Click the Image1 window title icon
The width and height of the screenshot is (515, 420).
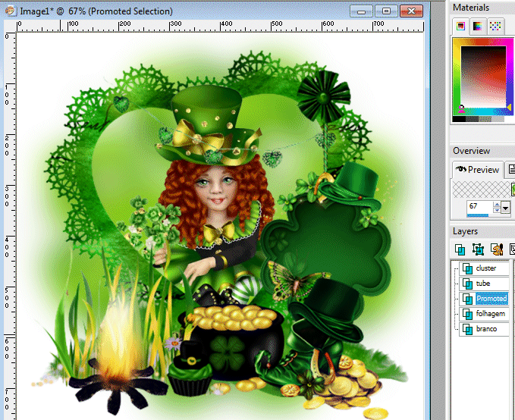point(11,11)
